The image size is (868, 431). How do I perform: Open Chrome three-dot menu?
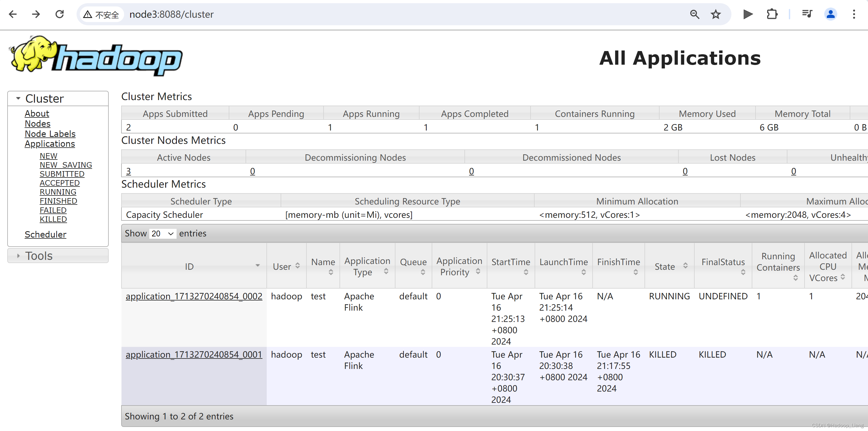point(854,14)
